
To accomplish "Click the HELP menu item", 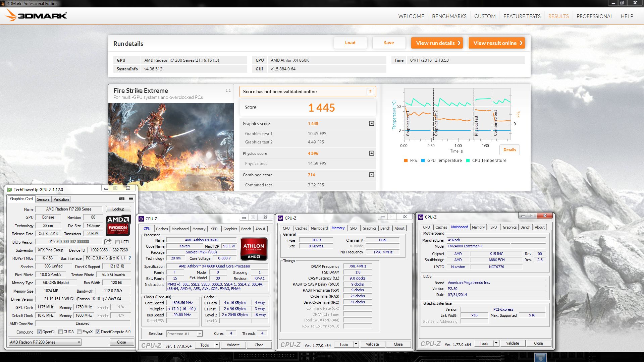I will [627, 16].
